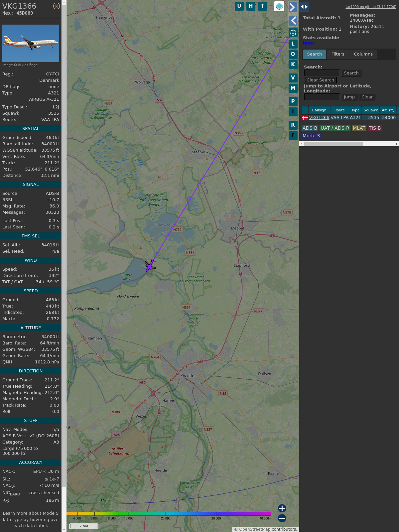Click the purple aircraft icon on map
399x532 pixels.
tap(150, 265)
